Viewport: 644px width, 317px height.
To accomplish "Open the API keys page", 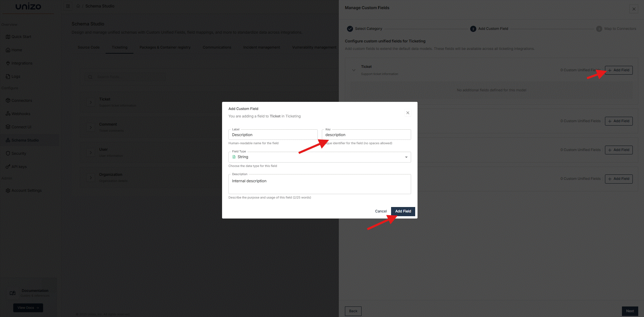I will pos(19,166).
